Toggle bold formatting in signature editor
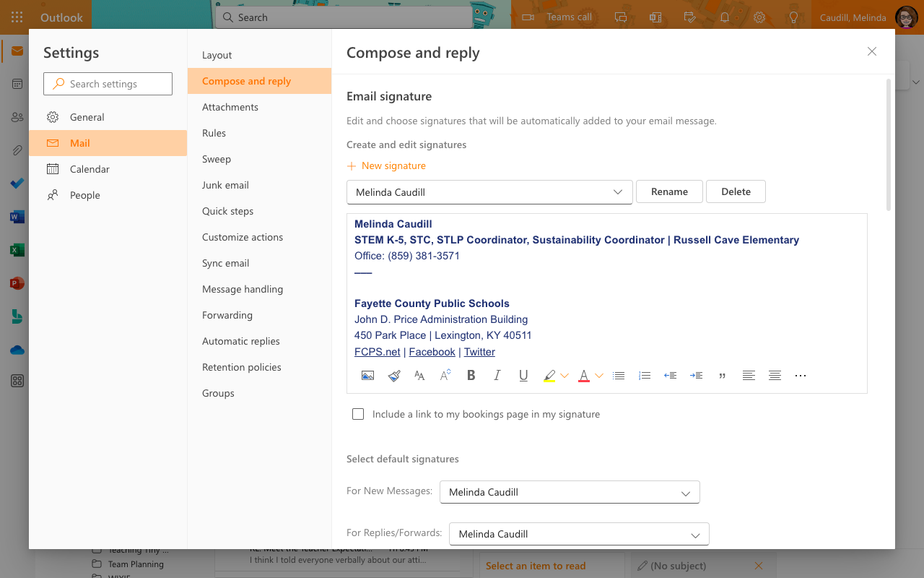The image size is (924, 578). tap(471, 376)
